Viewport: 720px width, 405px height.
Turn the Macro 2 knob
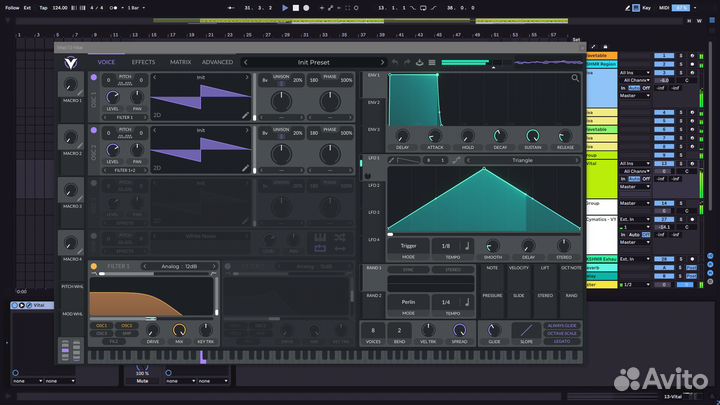(x=70, y=137)
